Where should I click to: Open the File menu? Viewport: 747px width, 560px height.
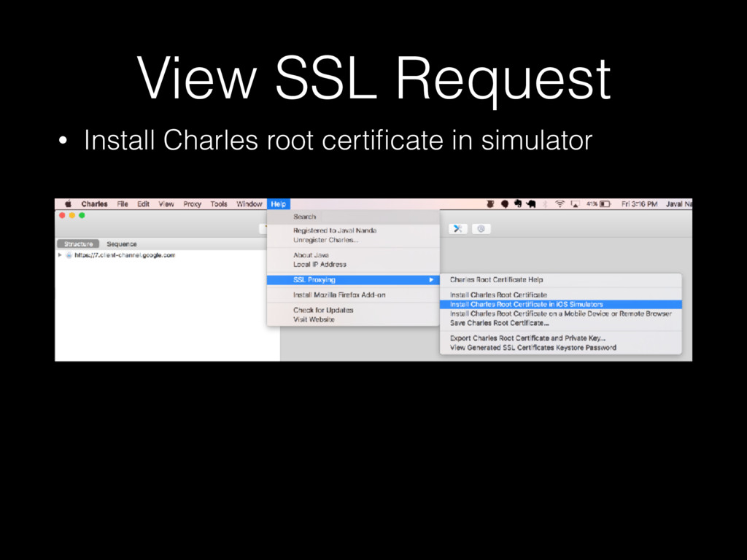[123, 204]
